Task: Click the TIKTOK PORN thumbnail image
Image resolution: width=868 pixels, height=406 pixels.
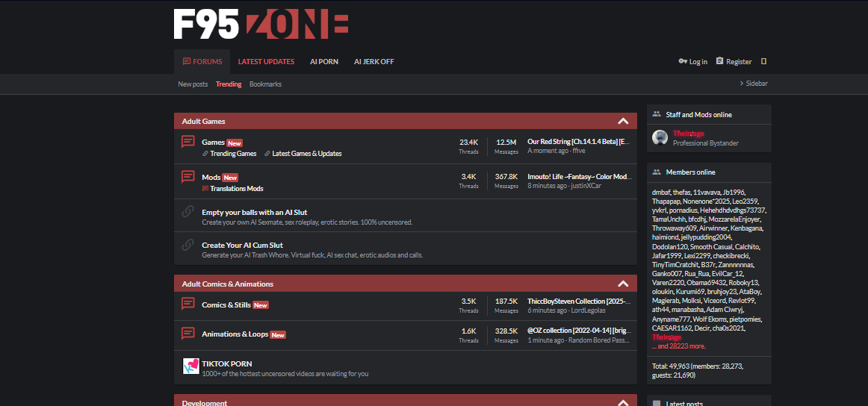Action: click(x=191, y=366)
